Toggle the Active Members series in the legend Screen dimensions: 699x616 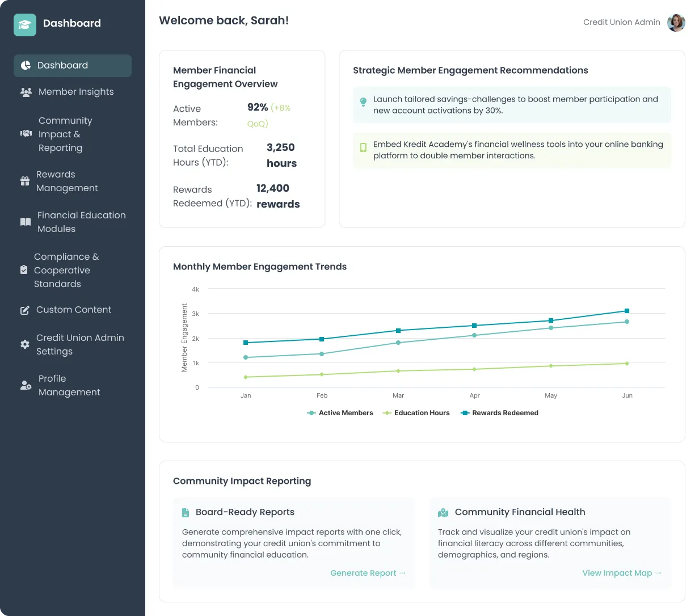coord(340,413)
